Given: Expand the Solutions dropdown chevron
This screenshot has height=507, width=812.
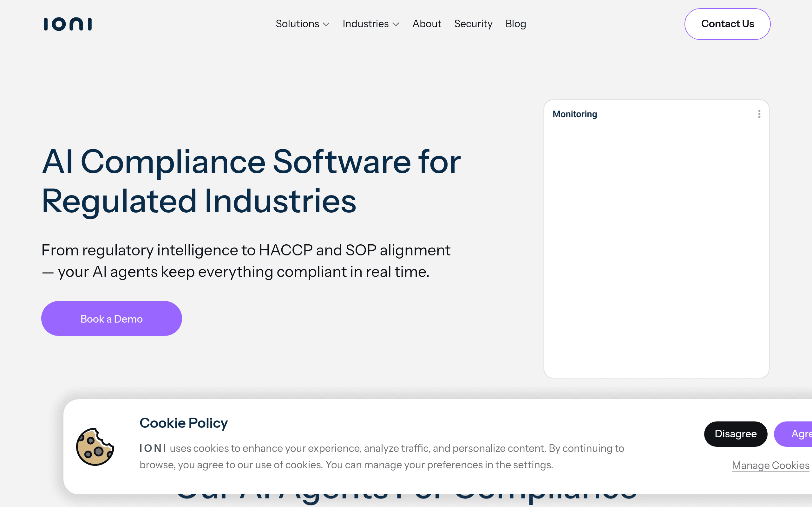Looking at the screenshot, I should [x=326, y=24].
